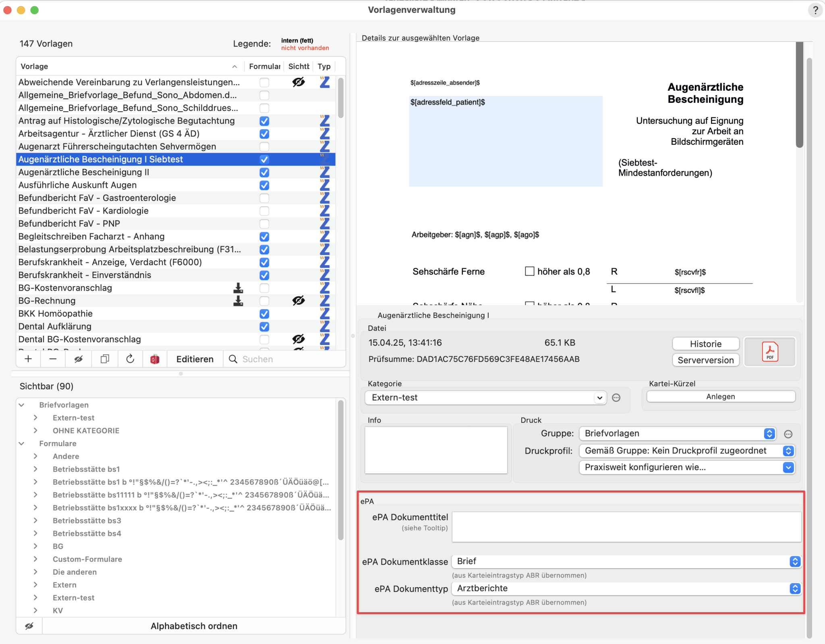The width and height of the screenshot is (825, 644).
Task: Click the type icon for Abweichende Vereinbarung
Action: point(325,82)
